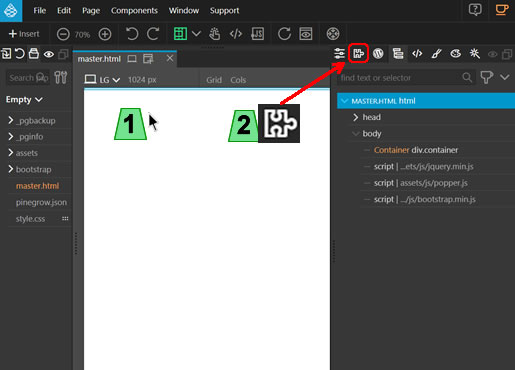Open the paintbrush style panel icon

click(436, 54)
